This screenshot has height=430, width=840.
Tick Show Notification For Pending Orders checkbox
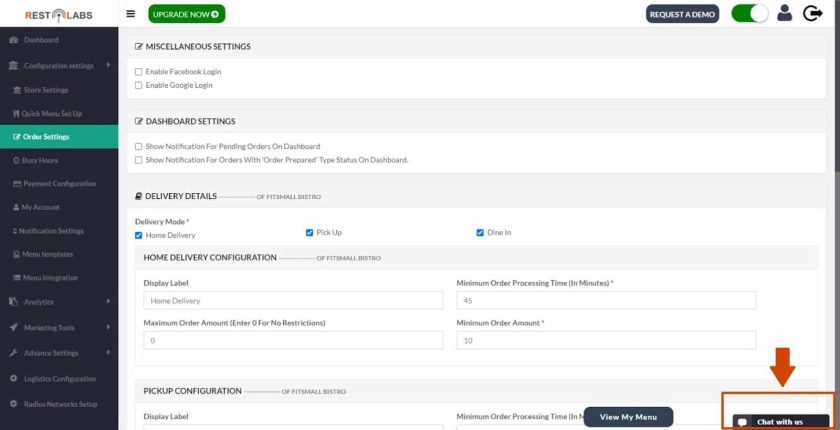pos(139,146)
